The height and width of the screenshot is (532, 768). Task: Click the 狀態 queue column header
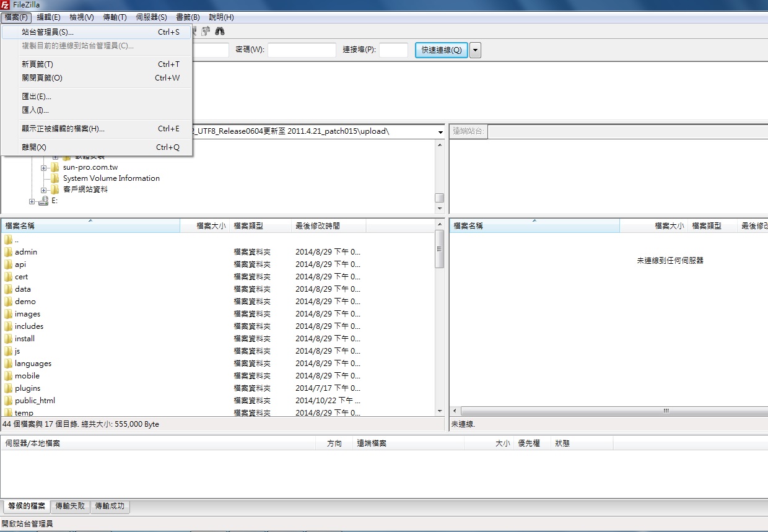[x=582, y=443]
